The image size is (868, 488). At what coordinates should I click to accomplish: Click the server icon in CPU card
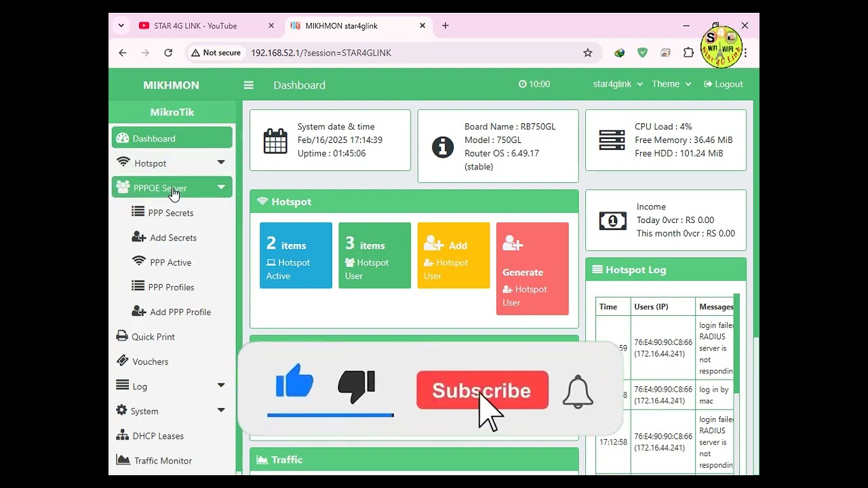pos(612,140)
